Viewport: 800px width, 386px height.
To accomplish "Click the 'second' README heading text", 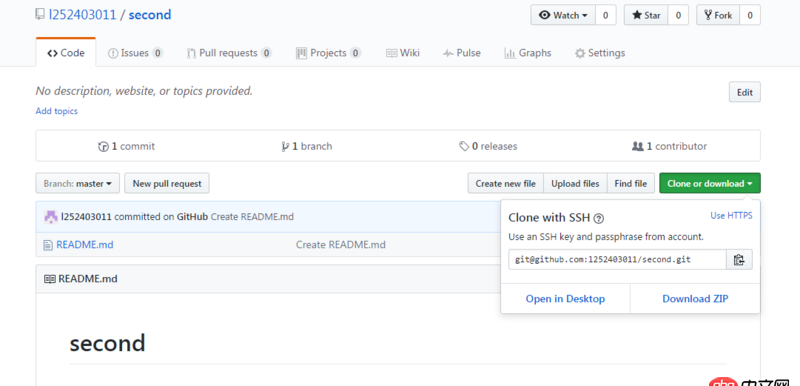I will (108, 343).
